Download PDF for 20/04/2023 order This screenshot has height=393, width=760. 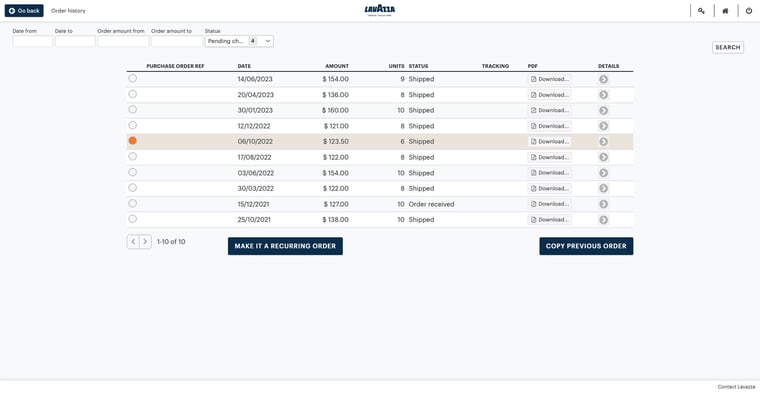[550, 95]
